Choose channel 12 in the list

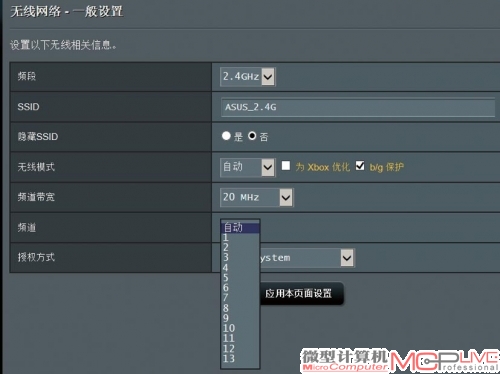[x=240, y=349]
